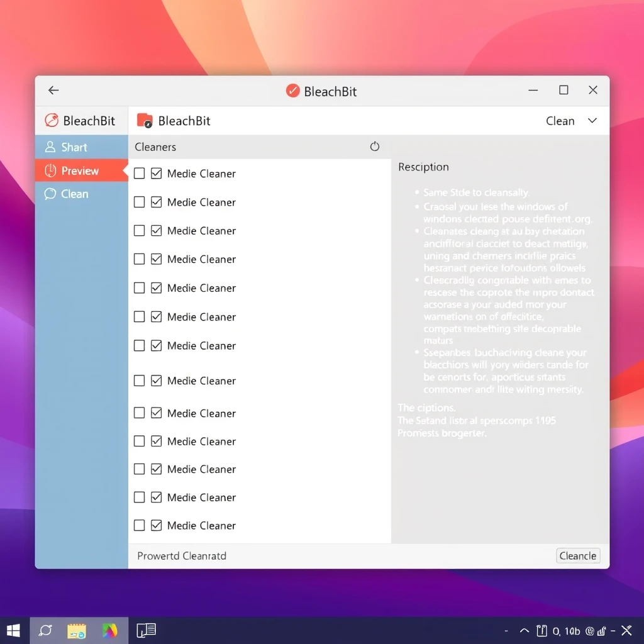Minimize the BleachBit window
This screenshot has width=644, height=644.
pyautogui.click(x=533, y=91)
